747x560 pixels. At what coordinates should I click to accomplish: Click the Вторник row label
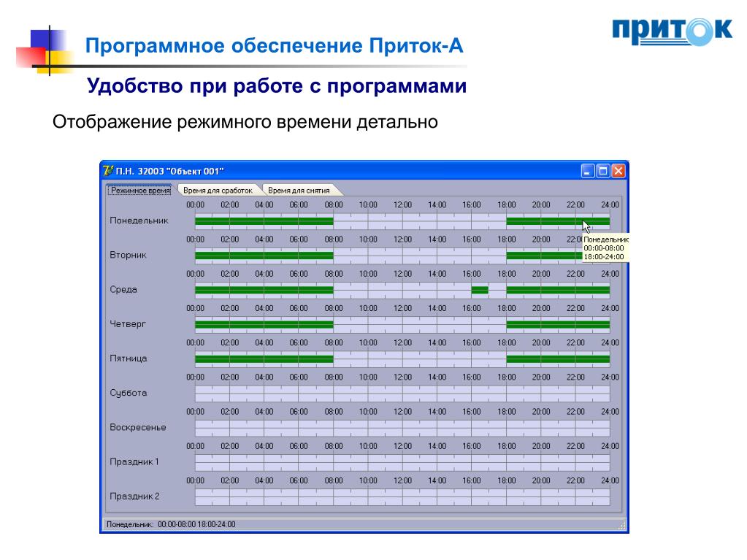click(x=129, y=256)
